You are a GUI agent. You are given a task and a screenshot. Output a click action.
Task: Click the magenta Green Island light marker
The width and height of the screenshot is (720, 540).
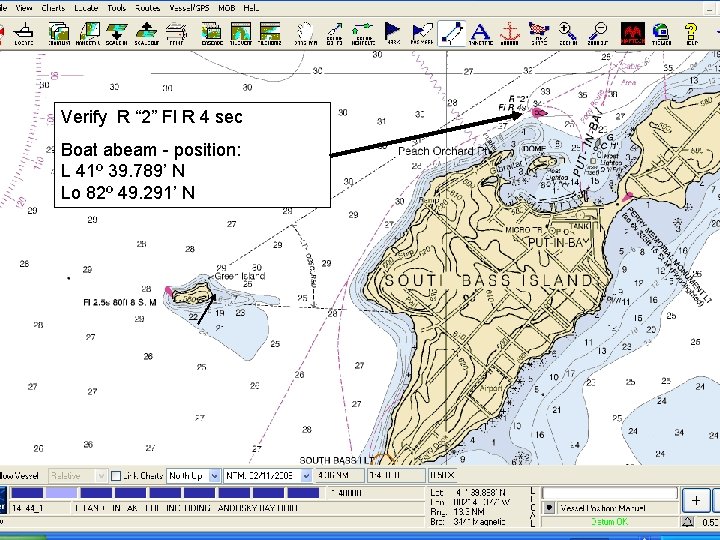tap(169, 292)
